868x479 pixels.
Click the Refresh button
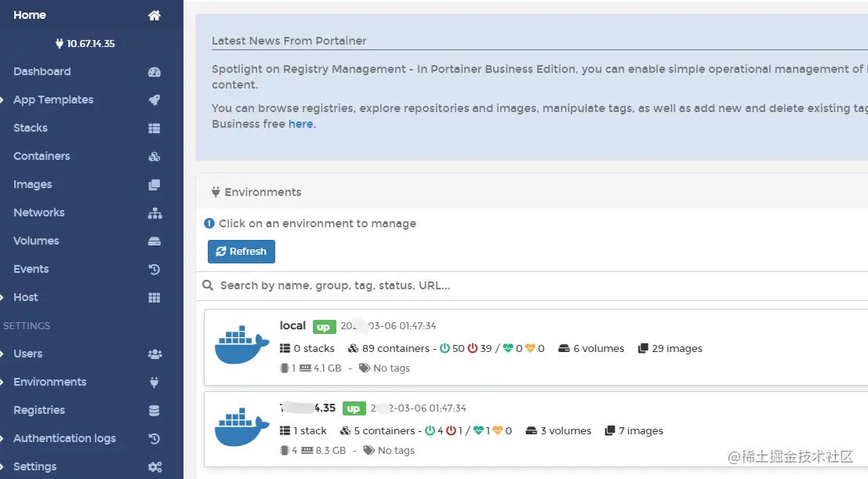coord(242,252)
